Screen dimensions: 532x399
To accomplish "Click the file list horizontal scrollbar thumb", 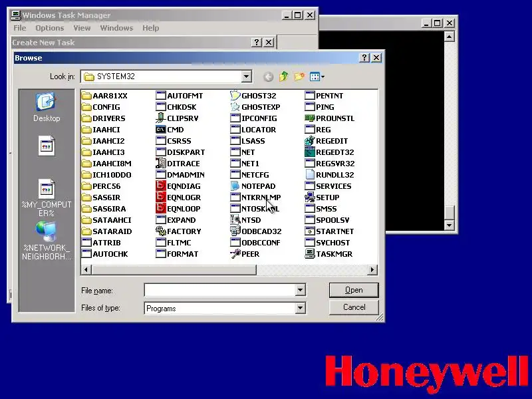I will pyautogui.click(x=174, y=270).
